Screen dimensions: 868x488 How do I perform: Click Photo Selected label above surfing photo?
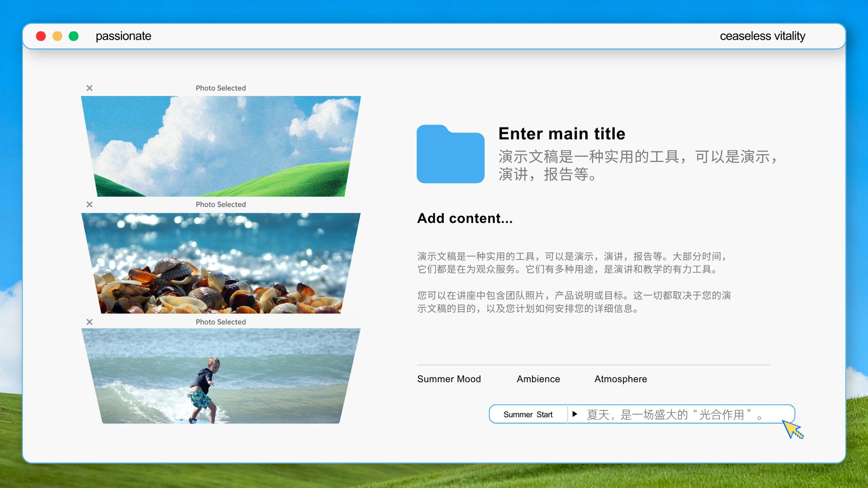[221, 322]
